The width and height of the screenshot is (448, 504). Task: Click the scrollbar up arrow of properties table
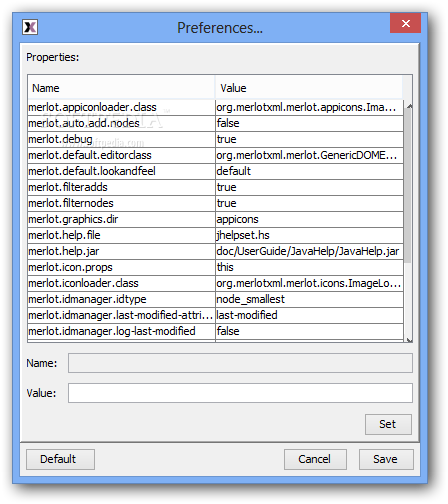coord(409,106)
